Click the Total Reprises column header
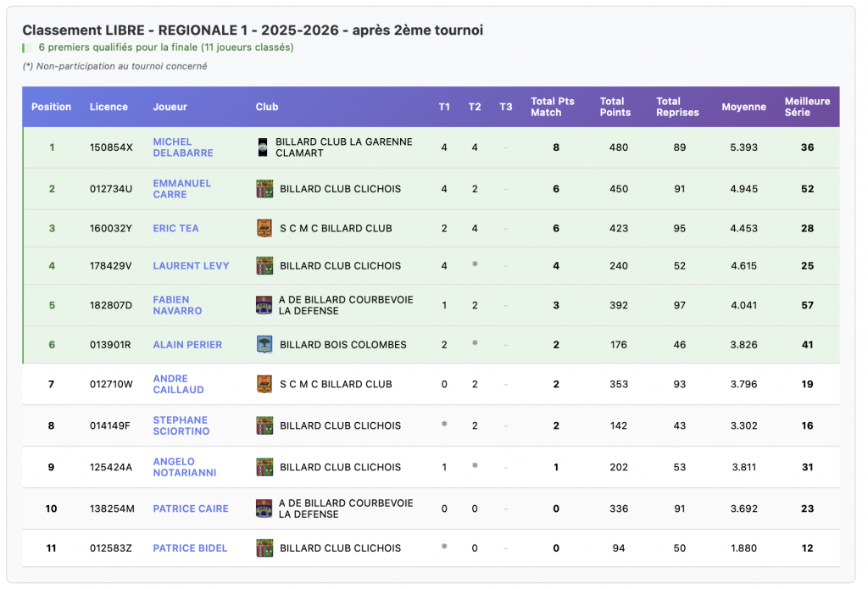This screenshot has height=589, width=868. tap(677, 107)
